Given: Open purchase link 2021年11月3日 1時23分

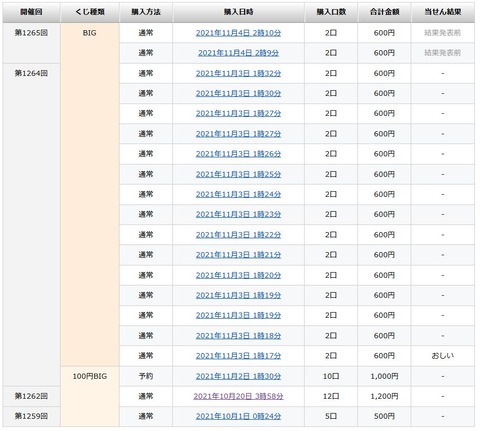Looking at the screenshot, I should (238, 214).
